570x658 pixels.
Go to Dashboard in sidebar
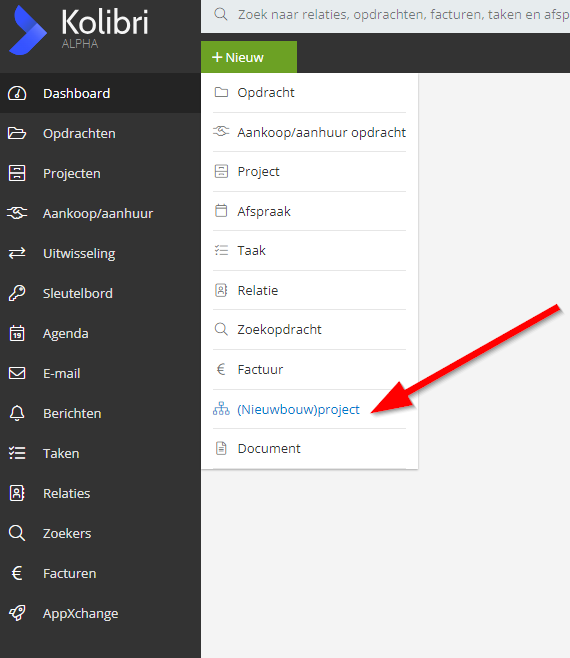click(x=100, y=93)
